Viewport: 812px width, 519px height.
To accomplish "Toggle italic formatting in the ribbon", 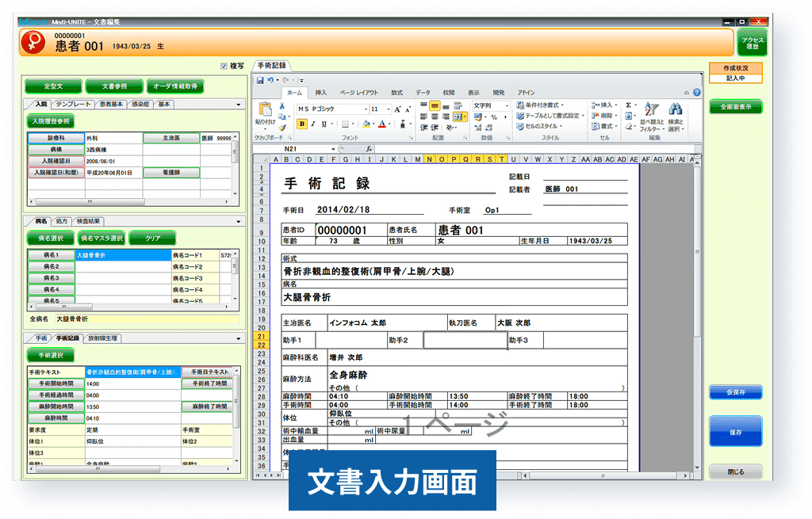I will (x=312, y=123).
